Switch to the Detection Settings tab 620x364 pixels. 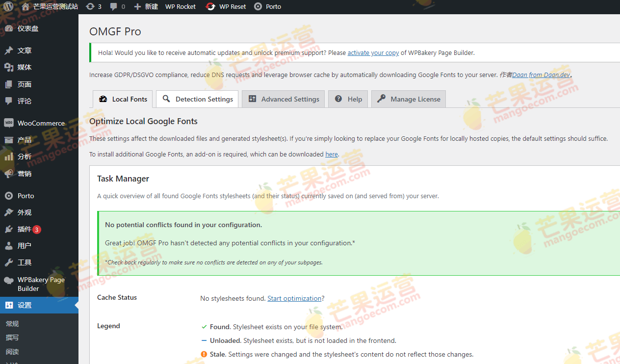point(197,99)
